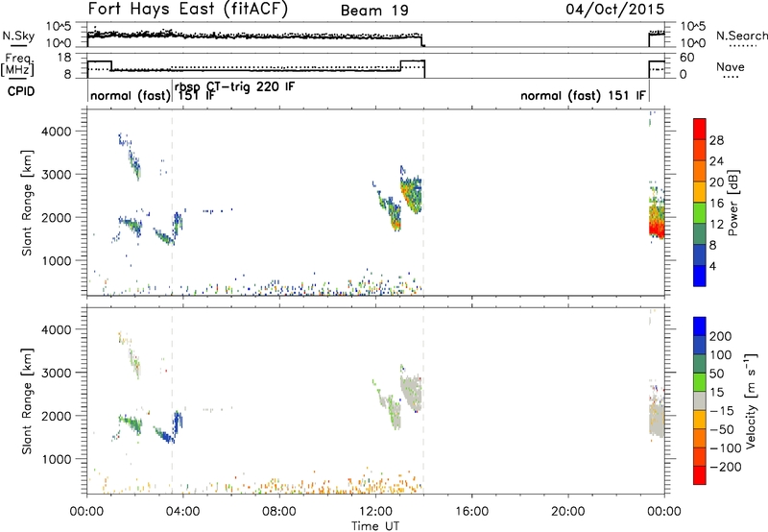Click the 'Velocity [m s-1]' colorbar label
The width and height of the screenshot is (768, 532).
tap(752, 400)
